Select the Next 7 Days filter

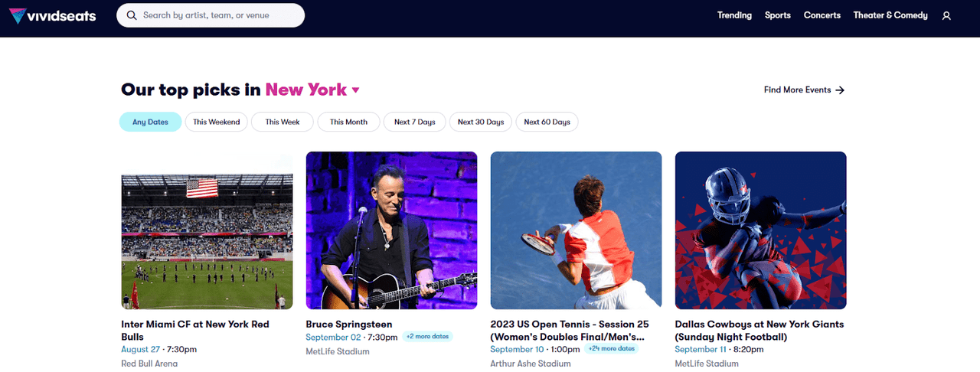coord(415,122)
